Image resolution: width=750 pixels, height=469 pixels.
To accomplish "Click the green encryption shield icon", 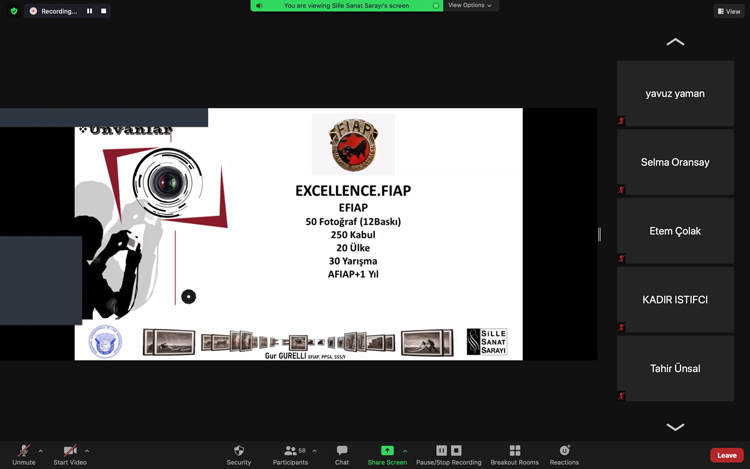I will click(x=14, y=11).
